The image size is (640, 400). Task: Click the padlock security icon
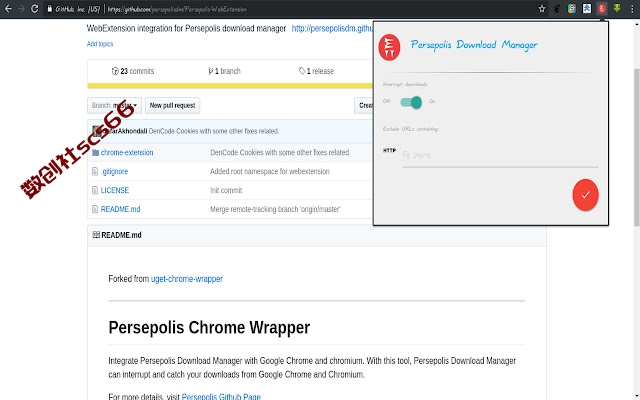(x=49, y=9)
